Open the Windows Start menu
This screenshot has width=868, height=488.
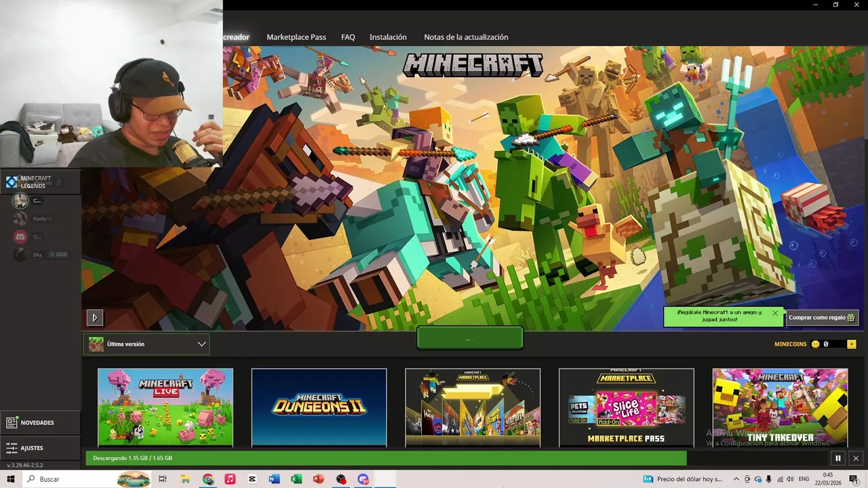coord(11,479)
